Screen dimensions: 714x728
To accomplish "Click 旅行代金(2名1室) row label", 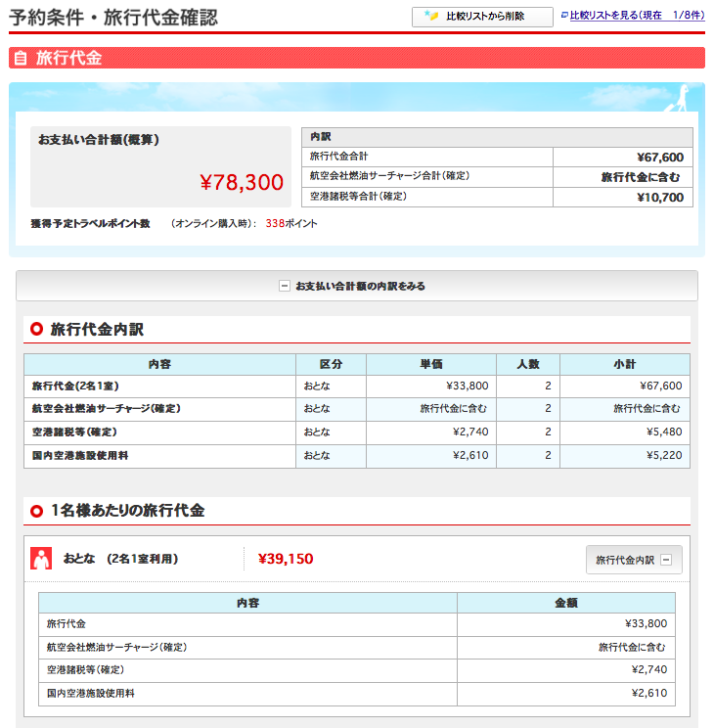I will (x=75, y=386).
